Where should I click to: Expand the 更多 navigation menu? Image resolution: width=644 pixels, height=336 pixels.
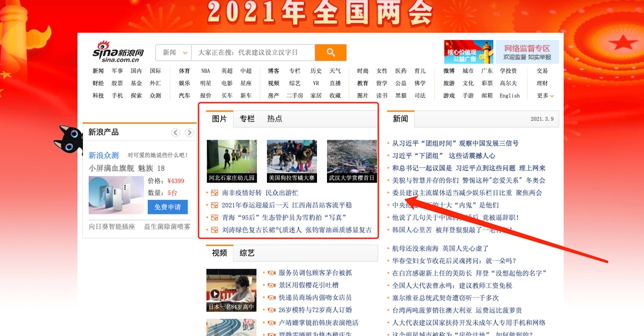pos(543,96)
